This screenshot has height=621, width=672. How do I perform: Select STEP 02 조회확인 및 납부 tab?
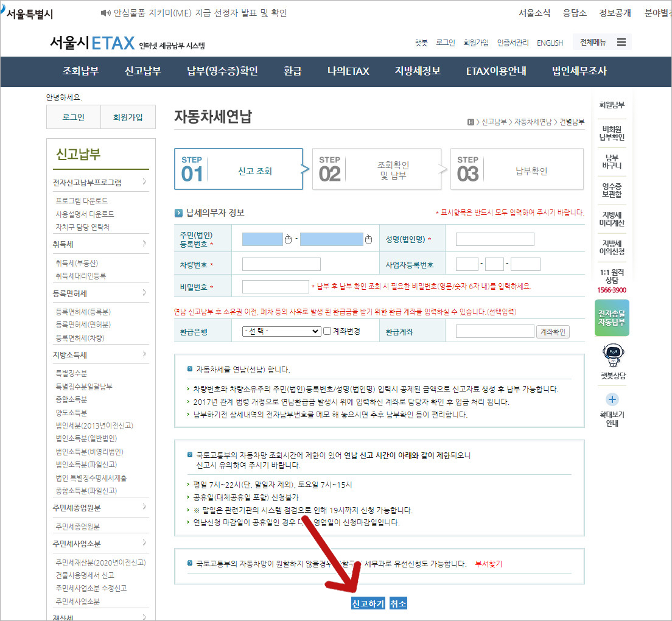(377, 169)
